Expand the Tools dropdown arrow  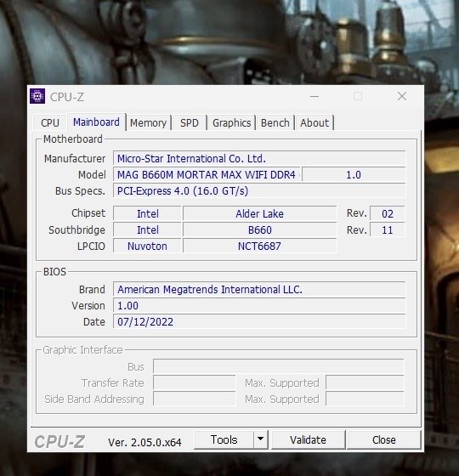pos(260,440)
